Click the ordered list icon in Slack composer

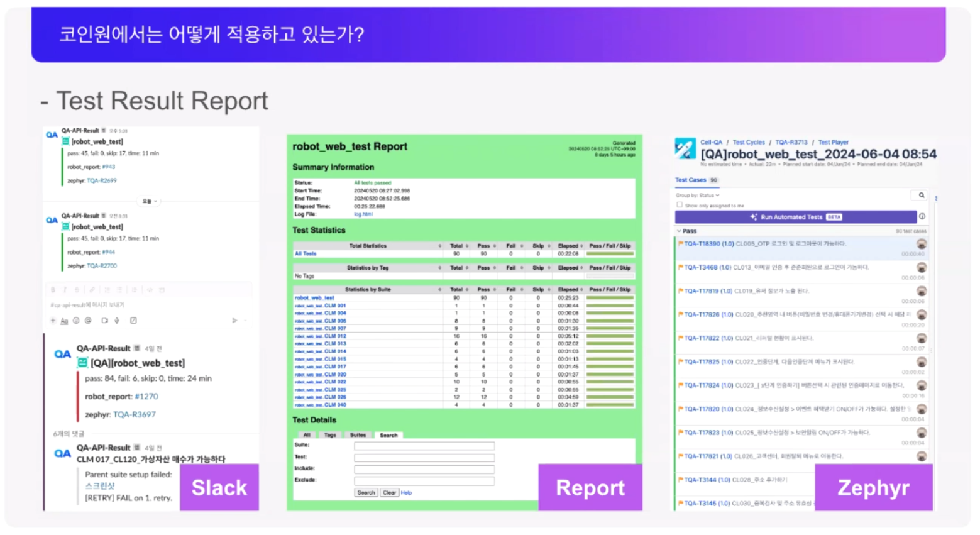[107, 290]
